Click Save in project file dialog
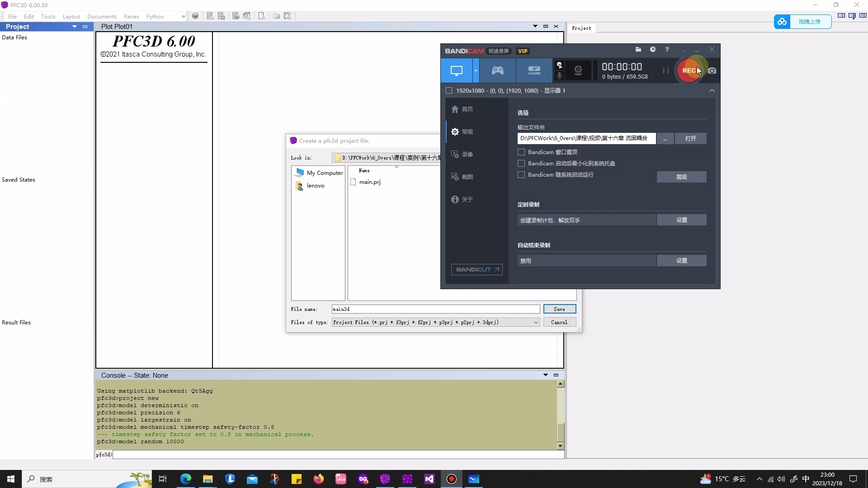 tap(559, 309)
